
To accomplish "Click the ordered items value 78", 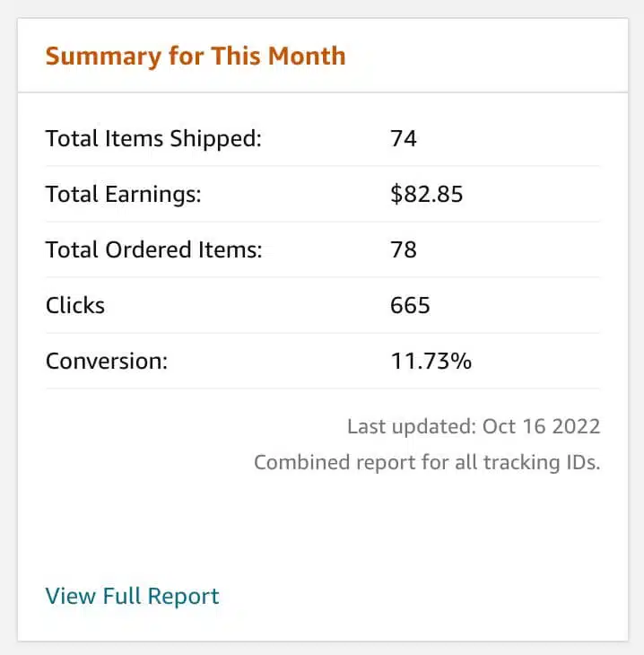I will point(403,249).
